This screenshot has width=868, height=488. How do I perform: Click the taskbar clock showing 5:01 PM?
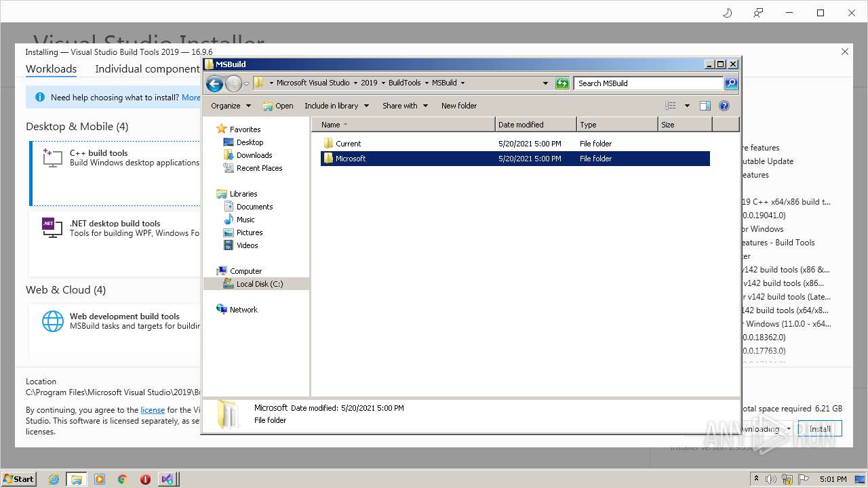click(833, 479)
